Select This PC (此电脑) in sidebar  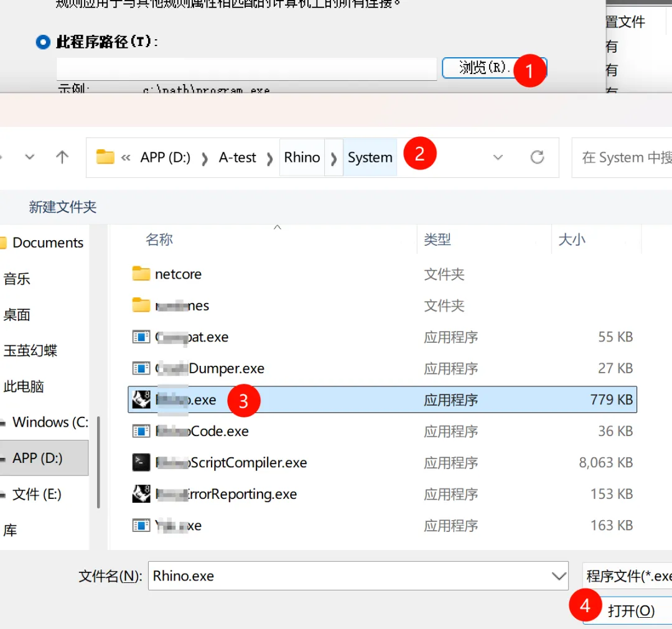pos(24,386)
